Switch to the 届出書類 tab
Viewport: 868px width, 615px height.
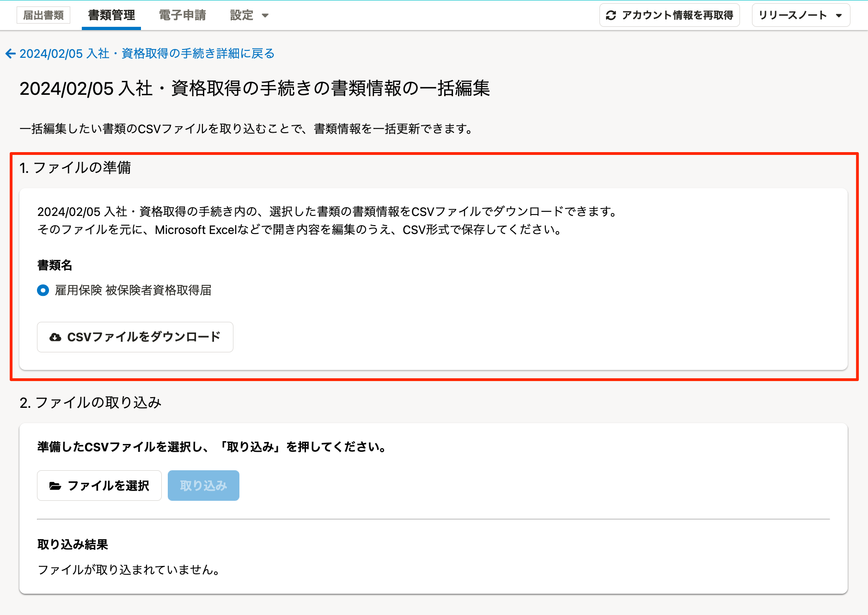coord(43,14)
